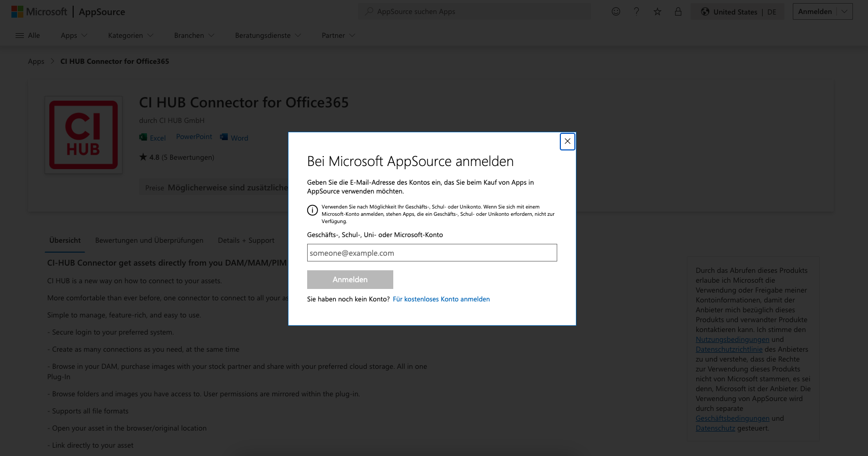Switch to Details + Support tab

(x=246, y=240)
